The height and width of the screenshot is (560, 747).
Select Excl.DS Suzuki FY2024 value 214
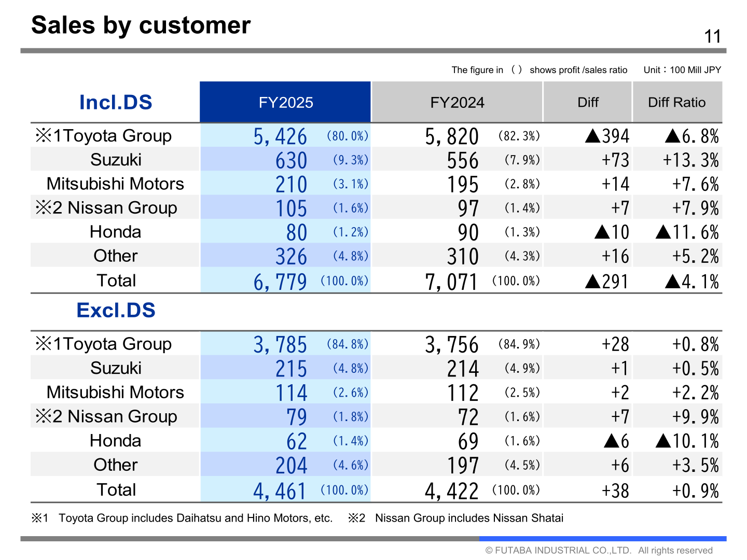(x=463, y=369)
